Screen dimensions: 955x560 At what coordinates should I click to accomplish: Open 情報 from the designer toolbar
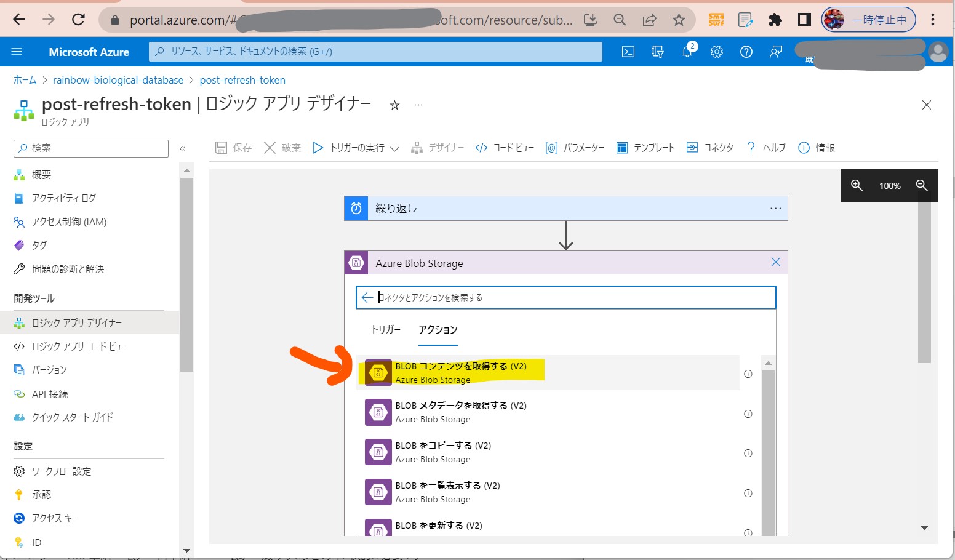point(816,148)
